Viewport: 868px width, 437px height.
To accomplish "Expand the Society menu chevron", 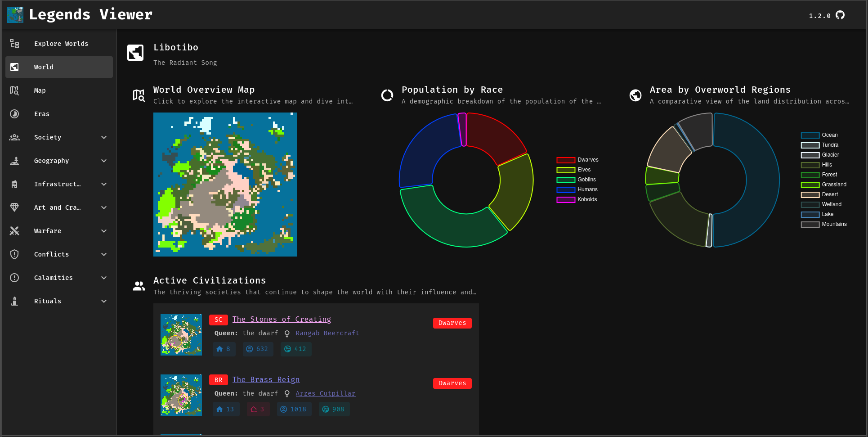I will (104, 137).
